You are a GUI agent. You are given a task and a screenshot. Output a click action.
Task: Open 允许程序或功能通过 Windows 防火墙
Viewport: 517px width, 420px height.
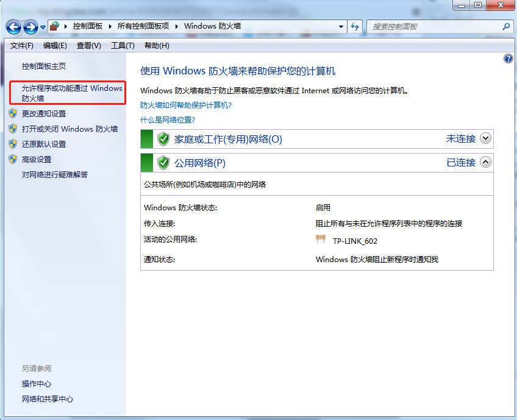click(x=72, y=93)
